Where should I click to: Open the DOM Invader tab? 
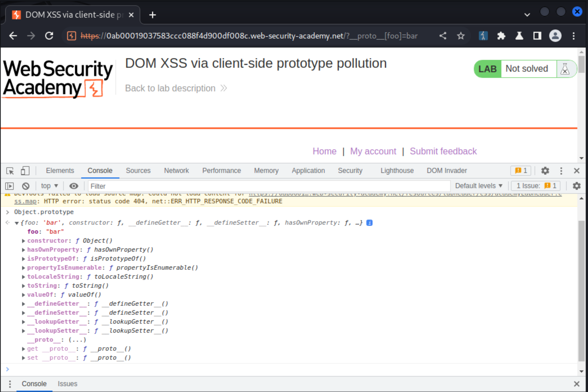(x=447, y=171)
